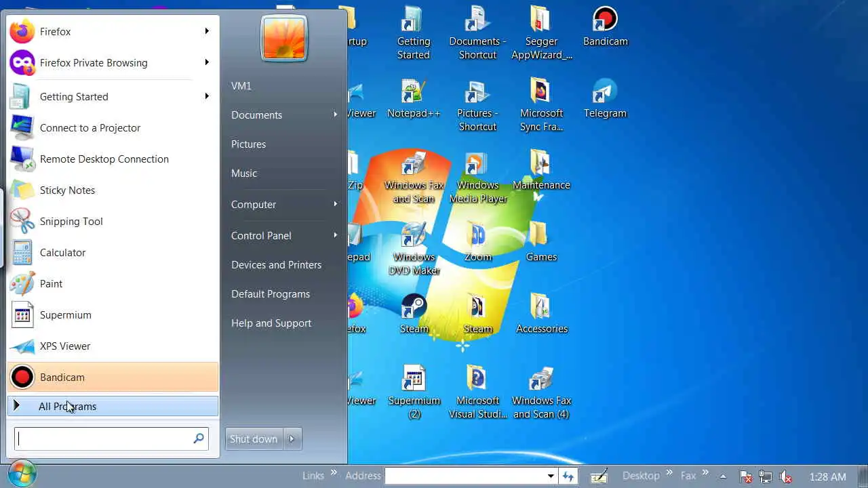
Task: Click the Shut down button
Action: point(254,439)
